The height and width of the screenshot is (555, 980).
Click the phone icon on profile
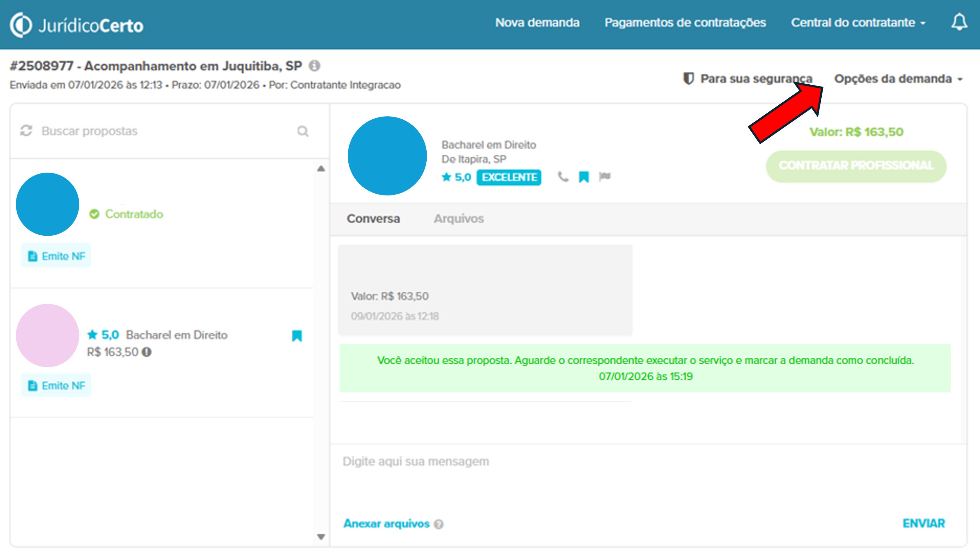coord(562,177)
